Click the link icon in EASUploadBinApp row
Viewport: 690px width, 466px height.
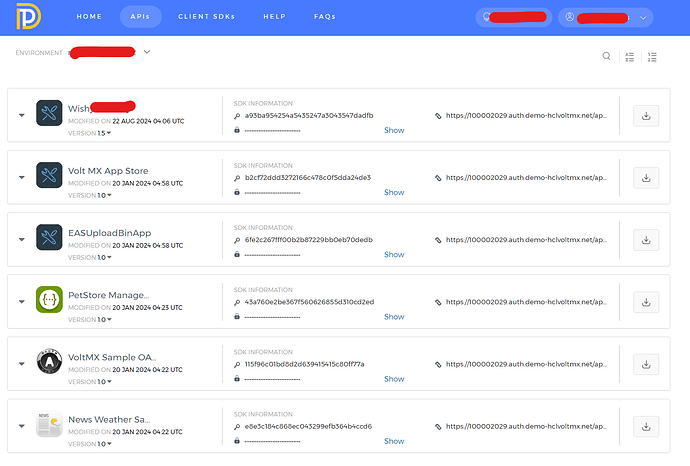coord(438,240)
